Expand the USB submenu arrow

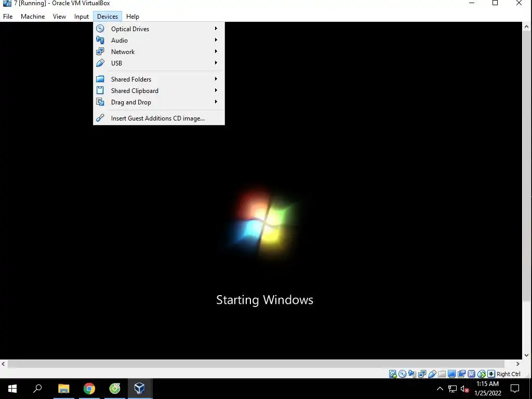[x=216, y=63]
